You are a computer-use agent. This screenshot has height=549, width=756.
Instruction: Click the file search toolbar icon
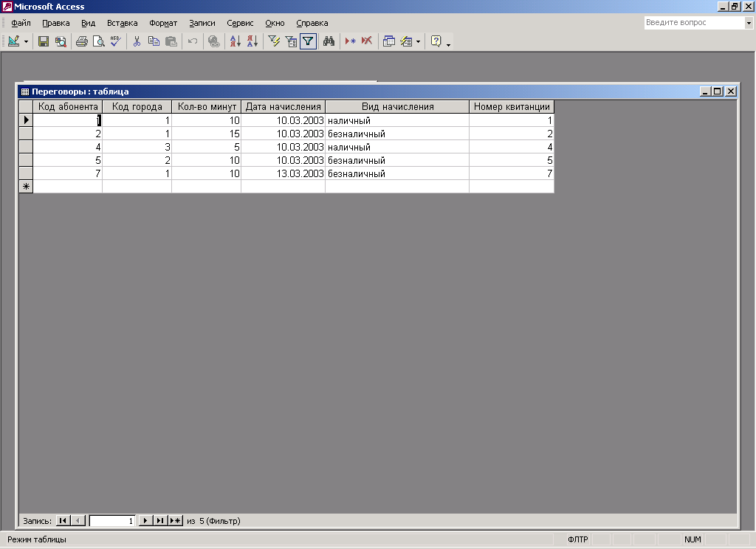coord(61,41)
